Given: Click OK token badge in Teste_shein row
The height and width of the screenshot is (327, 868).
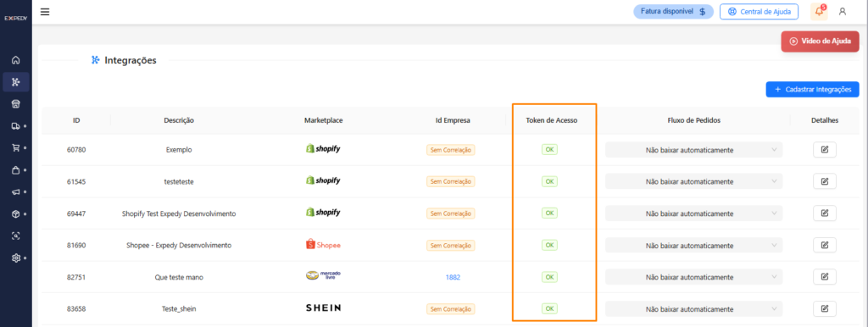Looking at the screenshot, I should click(x=549, y=308).
